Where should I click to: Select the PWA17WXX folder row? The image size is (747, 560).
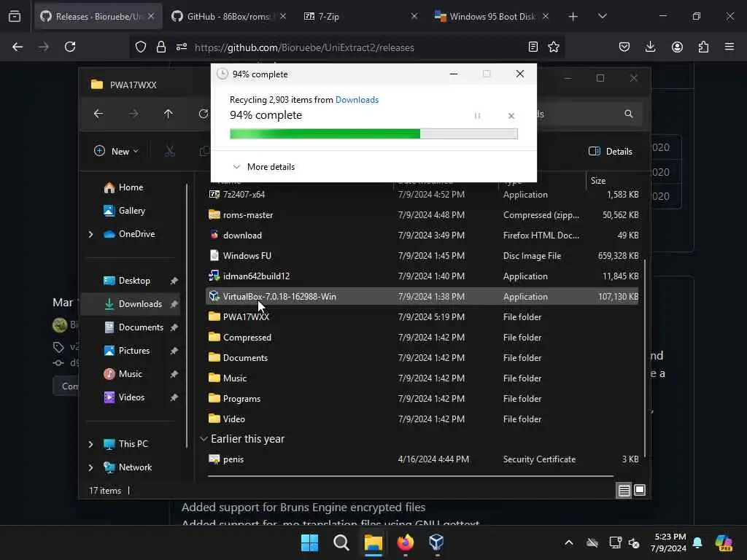click(x=422, y=316)
